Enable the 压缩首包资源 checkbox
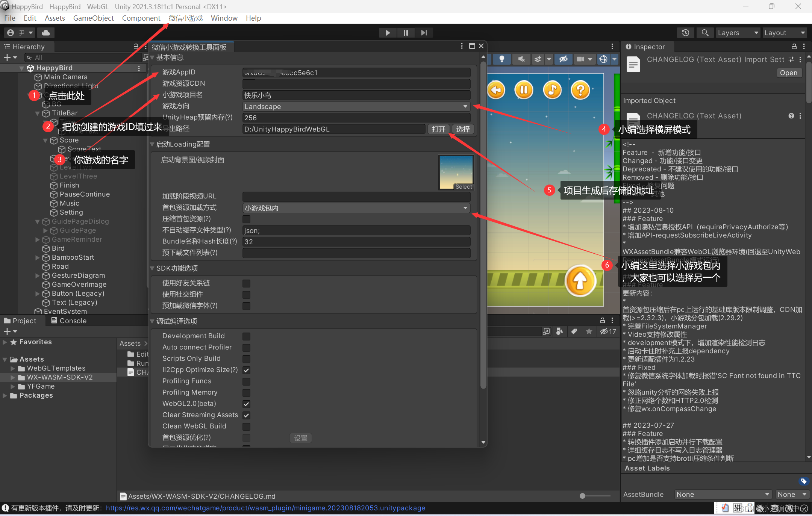812x516 pixels. point(246,219)
